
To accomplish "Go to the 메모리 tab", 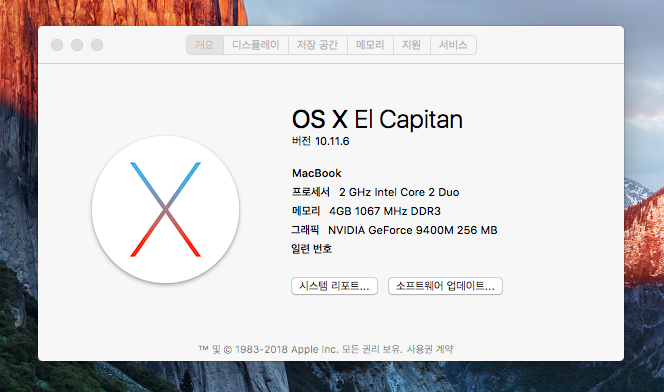I will (370, 45).
